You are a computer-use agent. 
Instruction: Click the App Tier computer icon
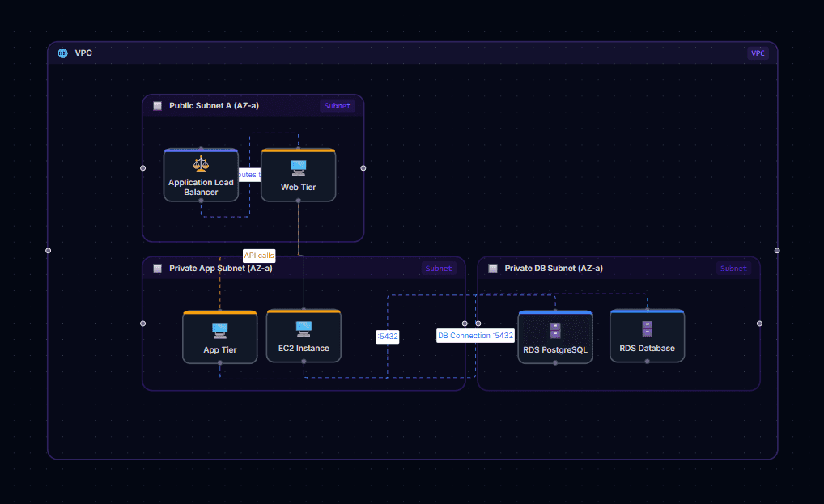219,331
